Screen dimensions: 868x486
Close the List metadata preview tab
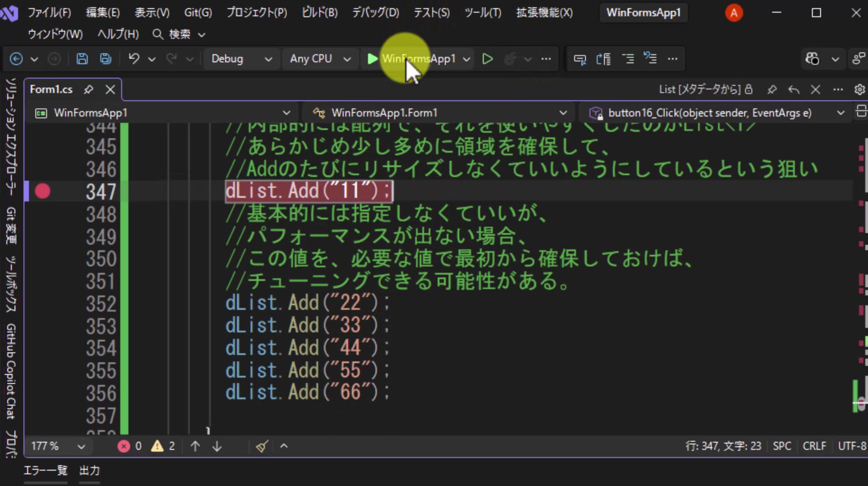pos(816,89)
